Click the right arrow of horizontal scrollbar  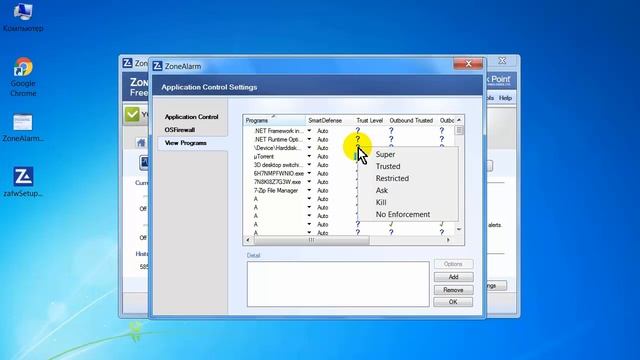click(448, 240)
